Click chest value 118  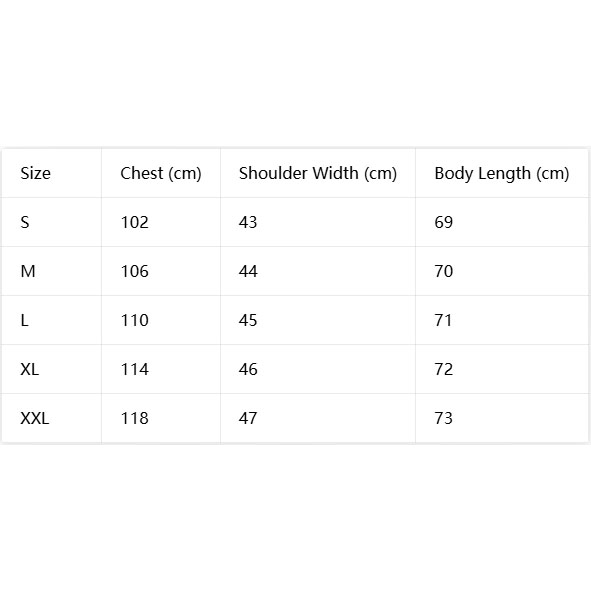coord(135,418)
